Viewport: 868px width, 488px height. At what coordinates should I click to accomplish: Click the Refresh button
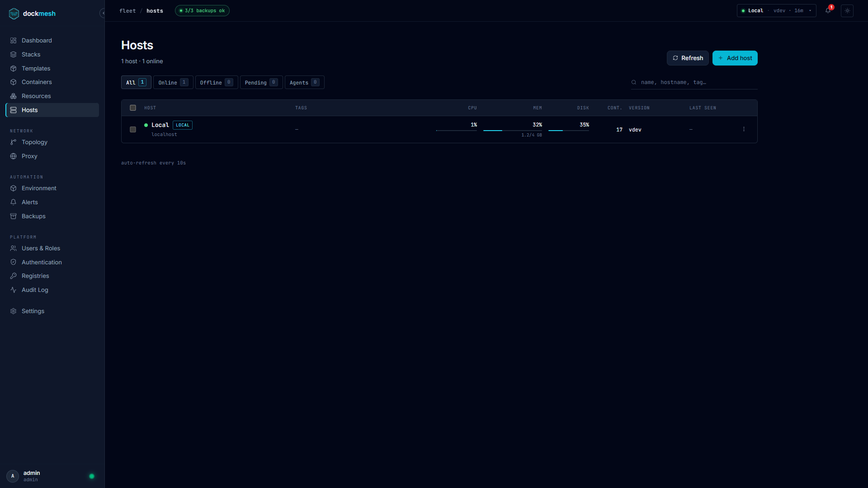pyautogui.click(x=688, y=58)
